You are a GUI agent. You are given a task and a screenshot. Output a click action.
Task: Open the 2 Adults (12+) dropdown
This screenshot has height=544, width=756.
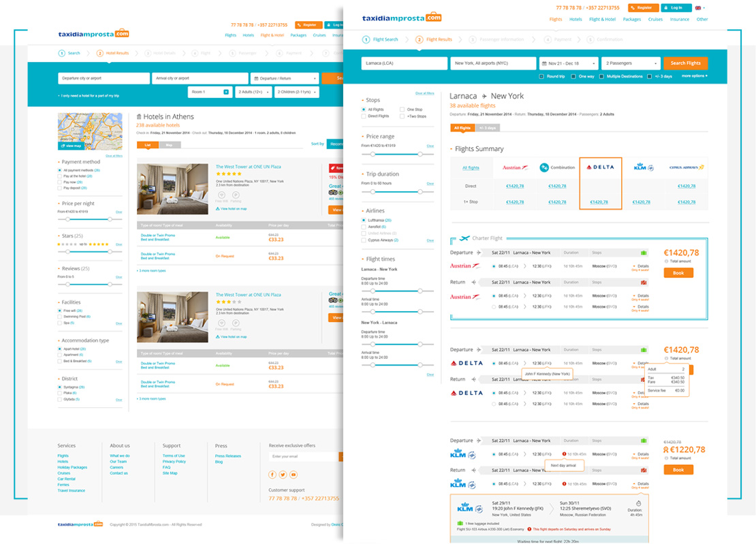click(x=253, y=91)
